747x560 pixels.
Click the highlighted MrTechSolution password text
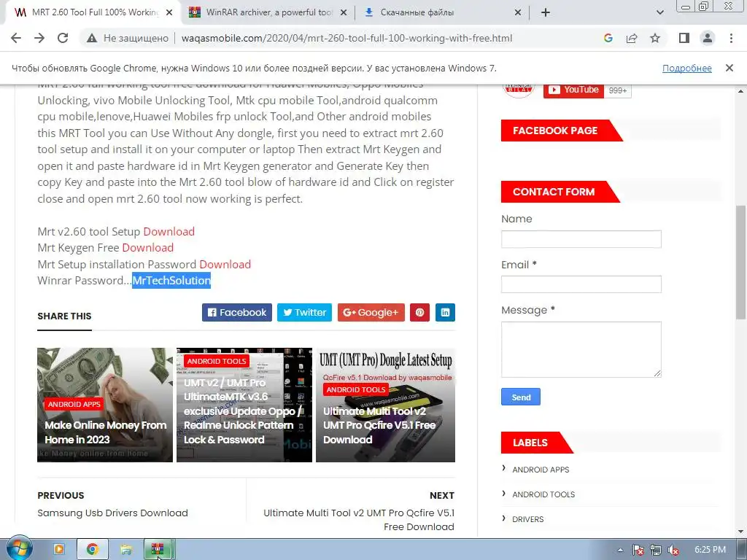[171, 281]
